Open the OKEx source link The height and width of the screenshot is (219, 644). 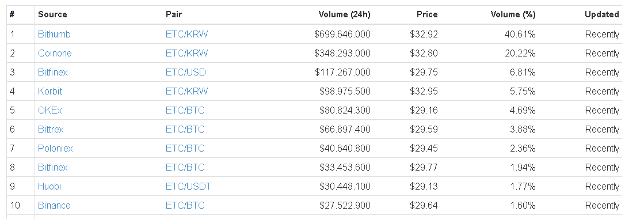coord(49,110)
